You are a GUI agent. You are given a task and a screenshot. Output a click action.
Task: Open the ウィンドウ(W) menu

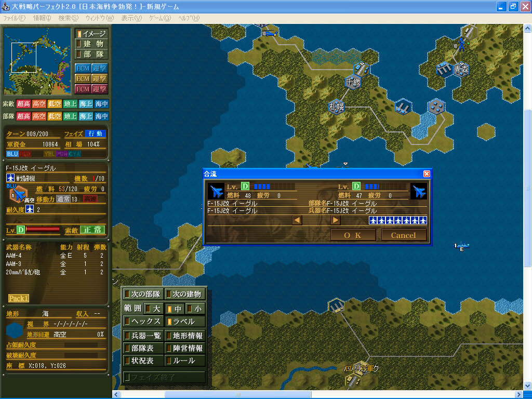point(99,18)
